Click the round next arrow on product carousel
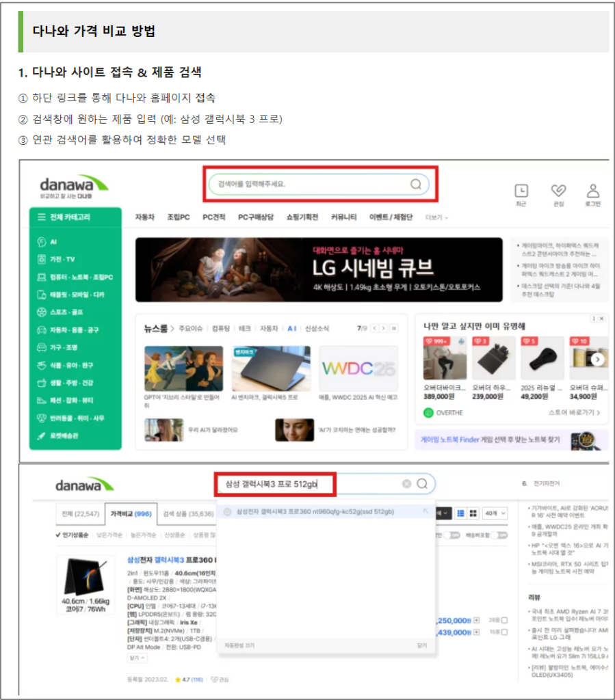The image size is (615, 700). tap(598, 360)
